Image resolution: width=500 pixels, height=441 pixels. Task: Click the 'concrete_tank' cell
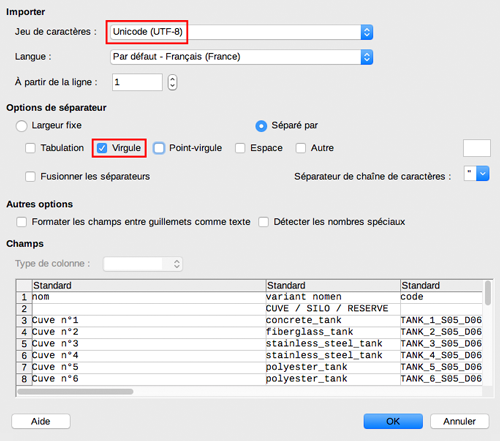coord(333,320)
